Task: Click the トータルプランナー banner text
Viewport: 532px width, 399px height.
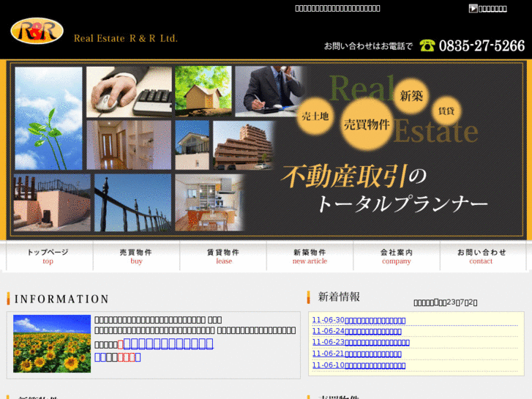Action: (x=402, y=204)
